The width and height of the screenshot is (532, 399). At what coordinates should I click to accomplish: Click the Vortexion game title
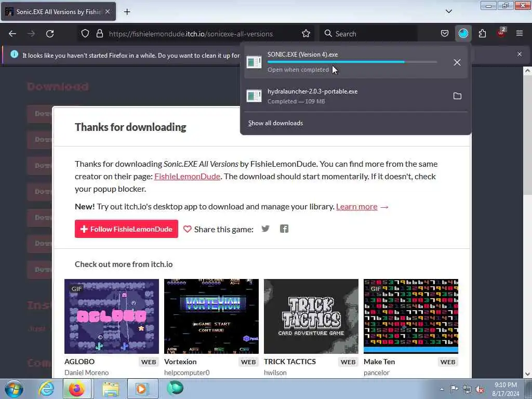tap(180, 362)
